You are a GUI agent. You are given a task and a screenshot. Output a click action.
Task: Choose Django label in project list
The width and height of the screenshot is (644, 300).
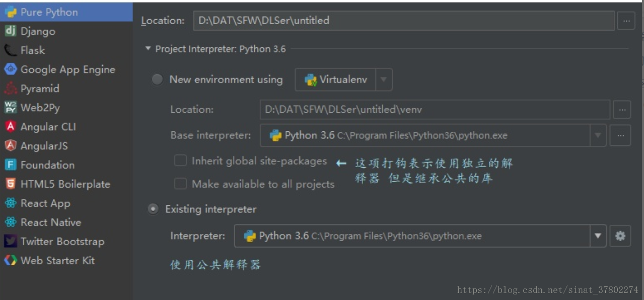[x=38, y=31]
